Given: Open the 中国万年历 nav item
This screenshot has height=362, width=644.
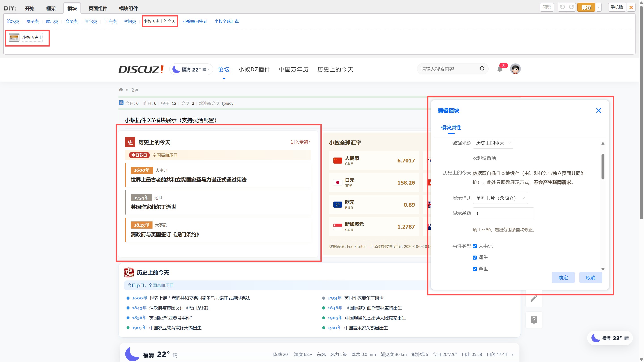Looking at the screenshot, I should (294, 69).
